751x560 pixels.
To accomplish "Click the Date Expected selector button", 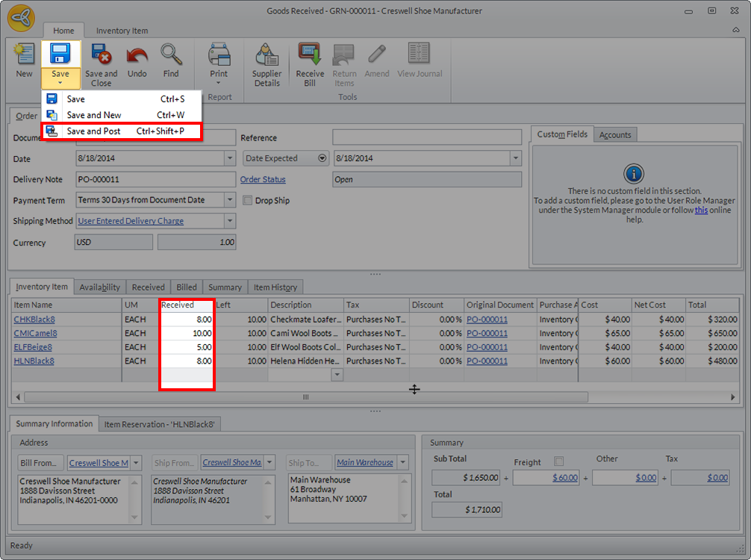I will coord(322,158).
